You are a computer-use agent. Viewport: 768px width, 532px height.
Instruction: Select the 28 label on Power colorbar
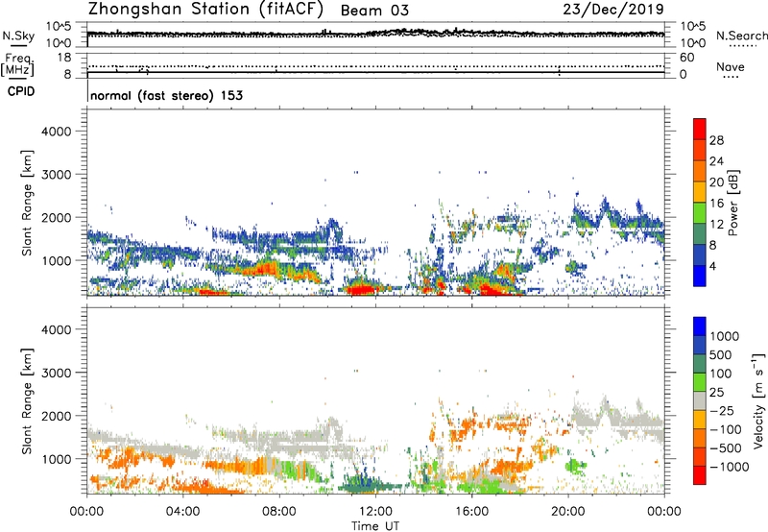[716, 140]
